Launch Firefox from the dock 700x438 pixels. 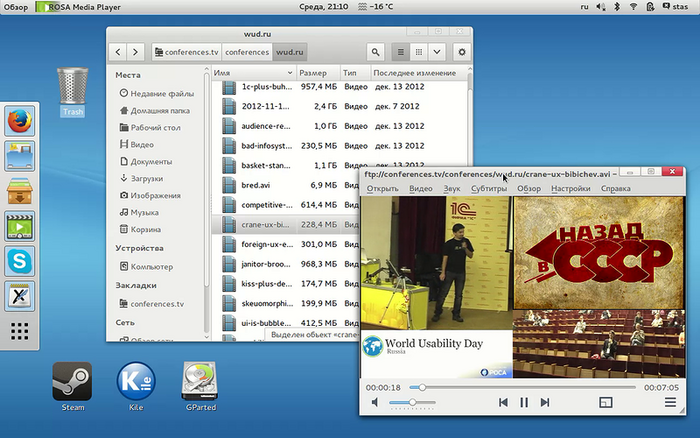pos(19,122)
